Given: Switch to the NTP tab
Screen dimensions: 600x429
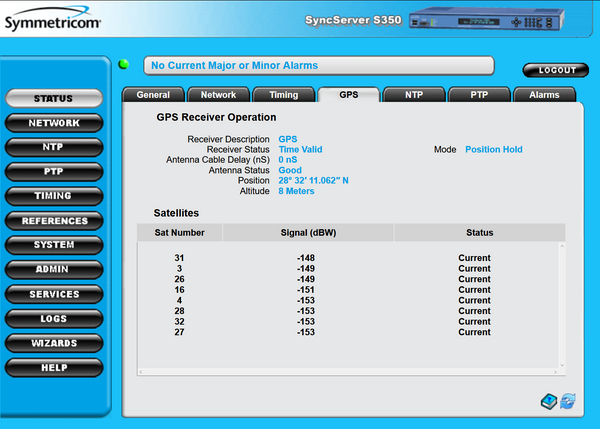Looking at the screenshot, I should 414,95.
